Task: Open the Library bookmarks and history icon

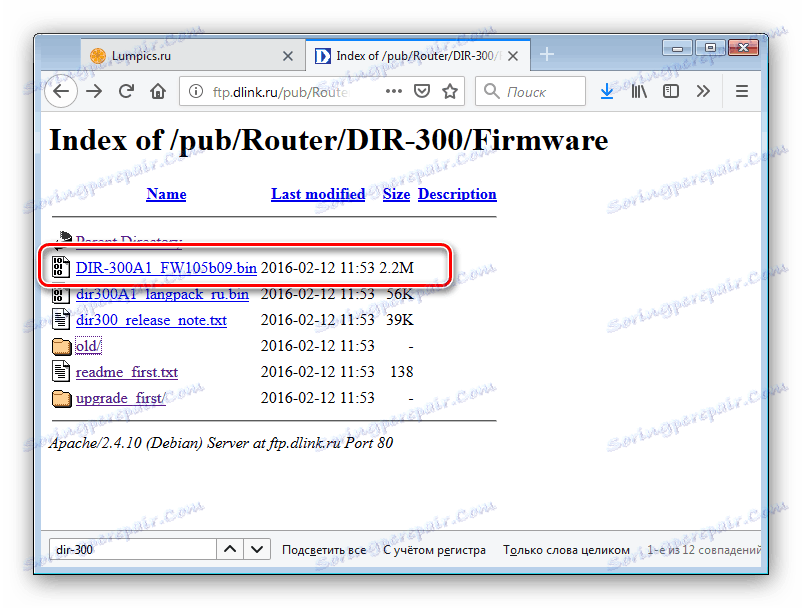Action: point(639,92)
